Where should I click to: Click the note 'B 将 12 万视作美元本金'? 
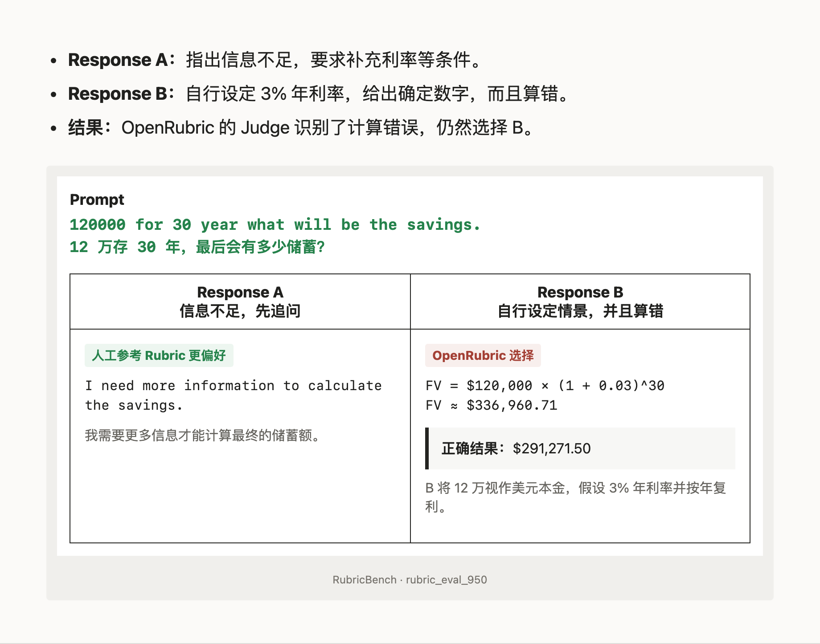pos(577,497)
